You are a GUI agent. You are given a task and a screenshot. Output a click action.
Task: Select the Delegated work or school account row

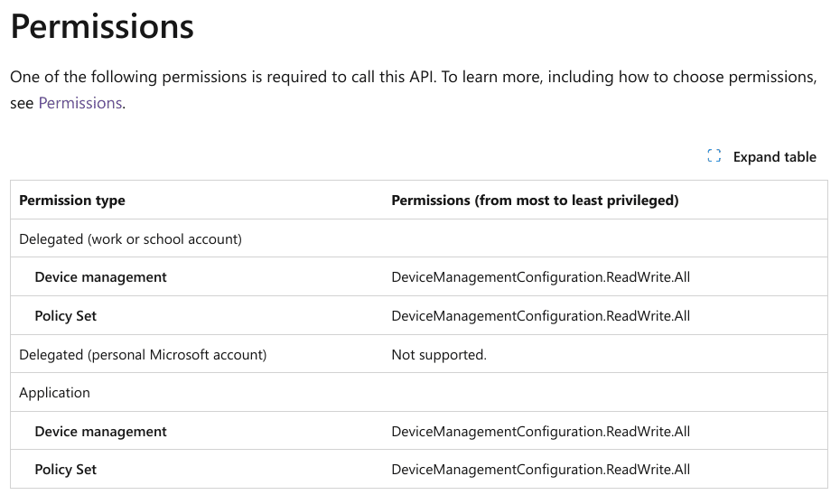(130, 239)
